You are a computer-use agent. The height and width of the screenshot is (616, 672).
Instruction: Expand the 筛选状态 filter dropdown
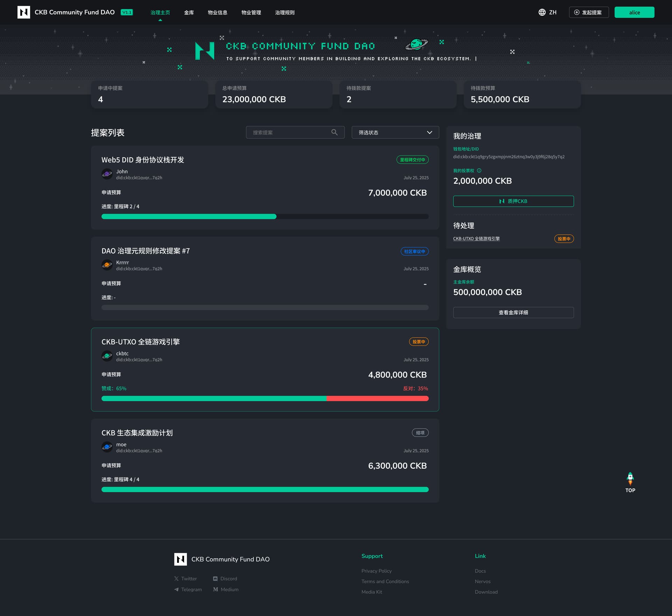pyautogui.click(x=395, y=132)
